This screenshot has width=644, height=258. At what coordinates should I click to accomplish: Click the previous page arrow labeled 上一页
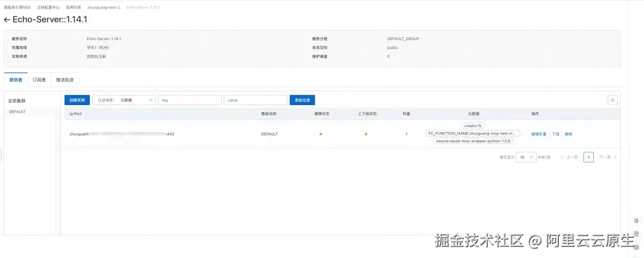pos(569,157)
